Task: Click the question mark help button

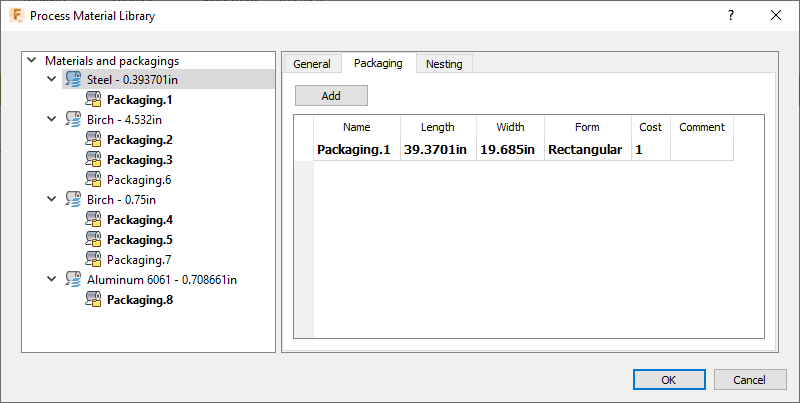Action: [x=730, y=15]
